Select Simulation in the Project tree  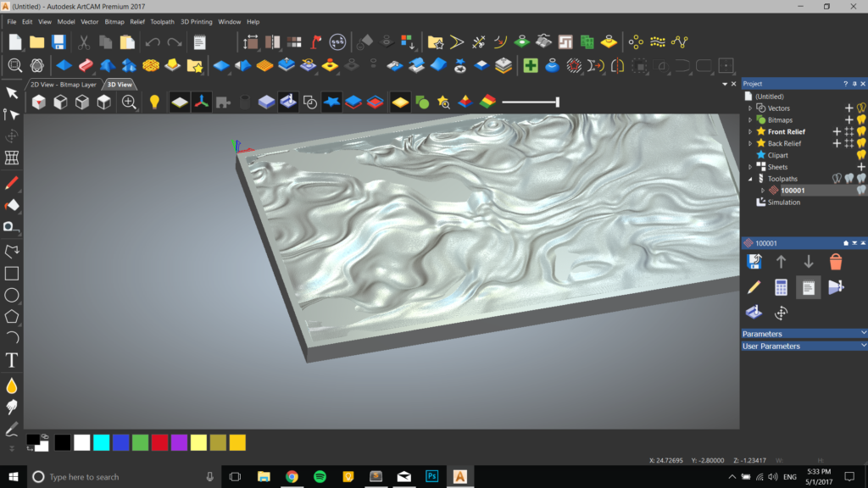pyautogui.click(x=783, y=202)
